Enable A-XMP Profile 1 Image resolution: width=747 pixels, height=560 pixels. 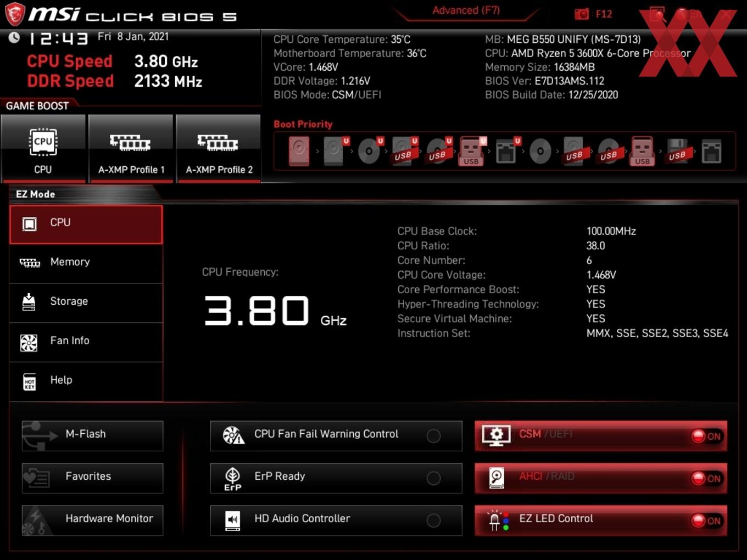click(x=131, y=148)
